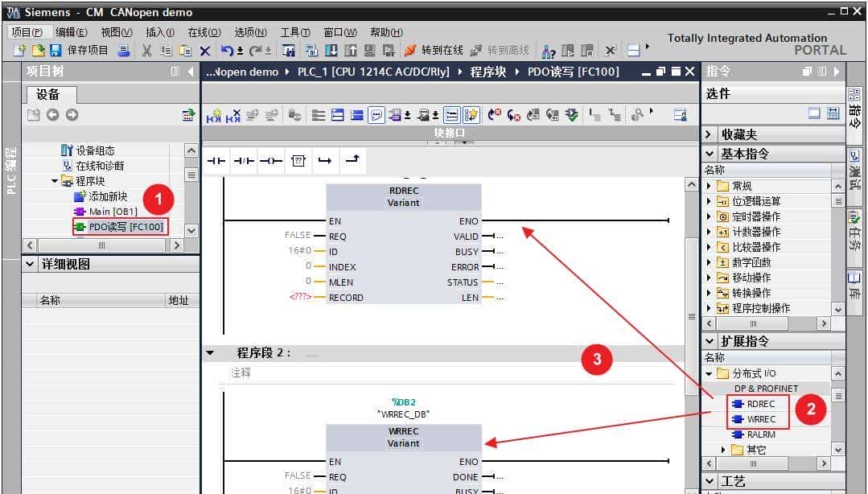Click the open branch icon
This screenshot has height=494, width=868.
point(325,161)
